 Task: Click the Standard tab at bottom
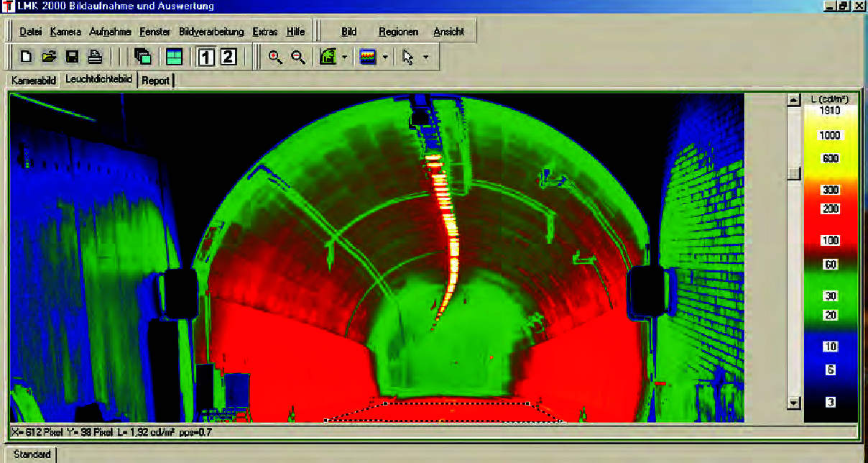[x=32, y=454]
